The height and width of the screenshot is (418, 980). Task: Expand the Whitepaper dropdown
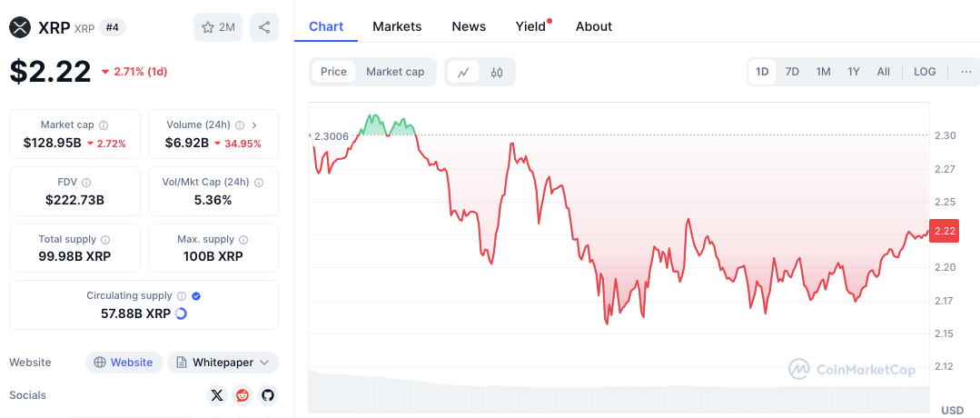[x=223, y=363]
